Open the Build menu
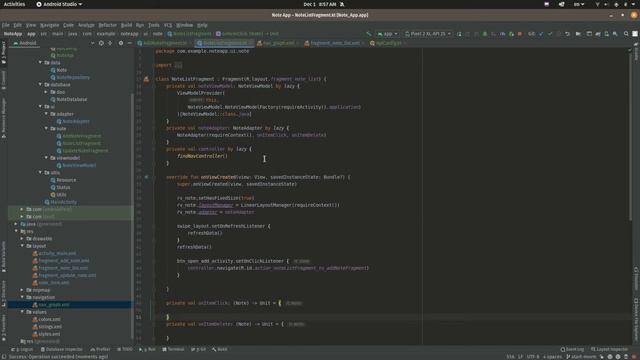This screenshot has width=640, height=360. [x=127, y=25]
